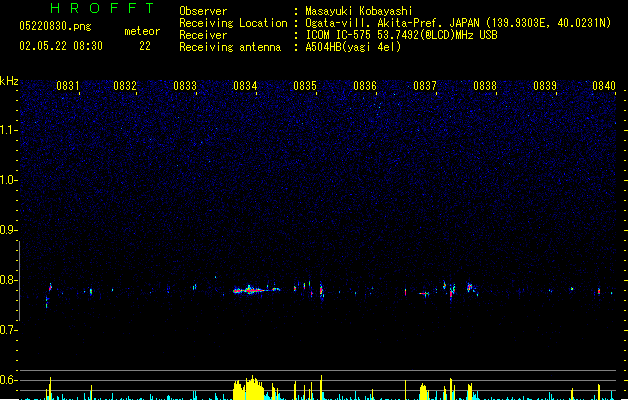This screenshot has height=400, width=629.
Task: Click the tall yellow amplitude bars below 0834
Action: [249, 388]
